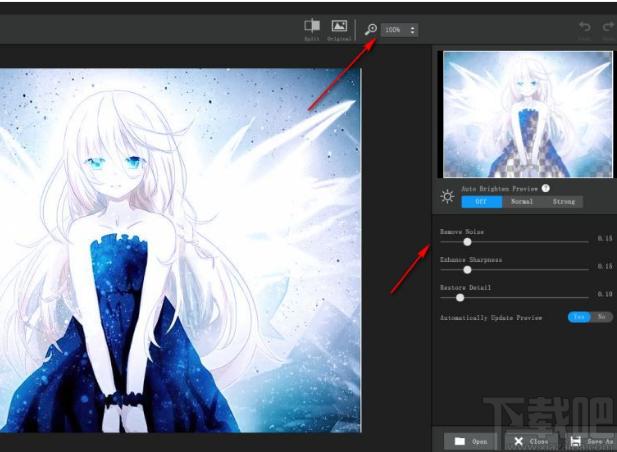The image size is (617, 452).
Task: Click the Enhance Sharpness slider handle
Action: [x=467, y=270]
